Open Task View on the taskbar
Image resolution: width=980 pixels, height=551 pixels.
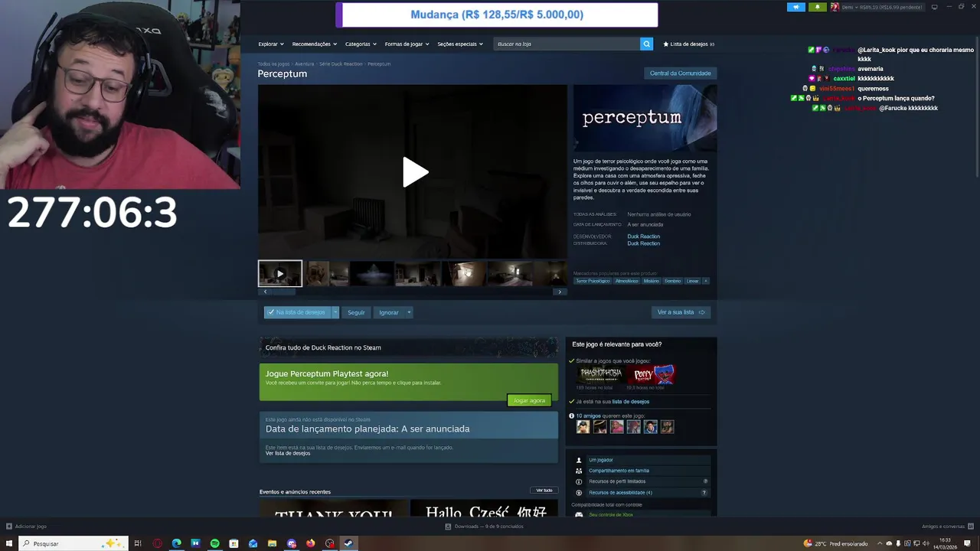point(138,543)
